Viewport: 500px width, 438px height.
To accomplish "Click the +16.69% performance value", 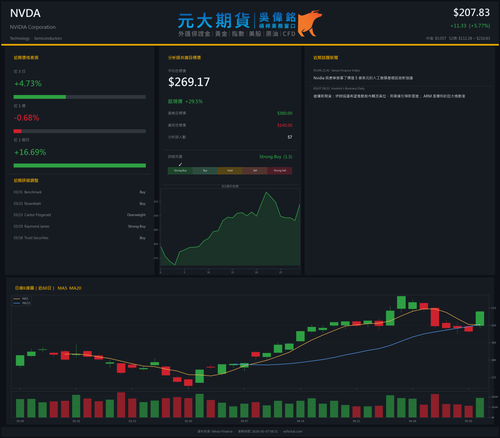I will [x=30, y=152].
